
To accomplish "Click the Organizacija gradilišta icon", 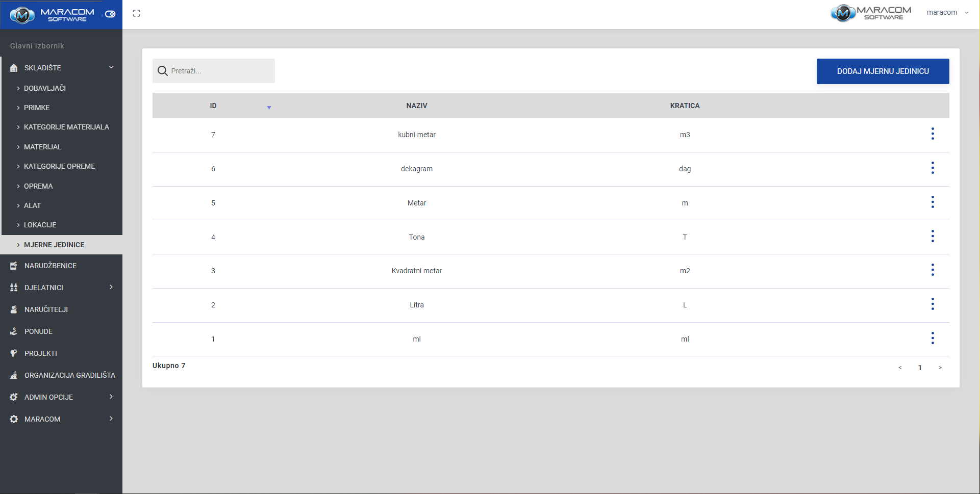I will click(14, 375).
